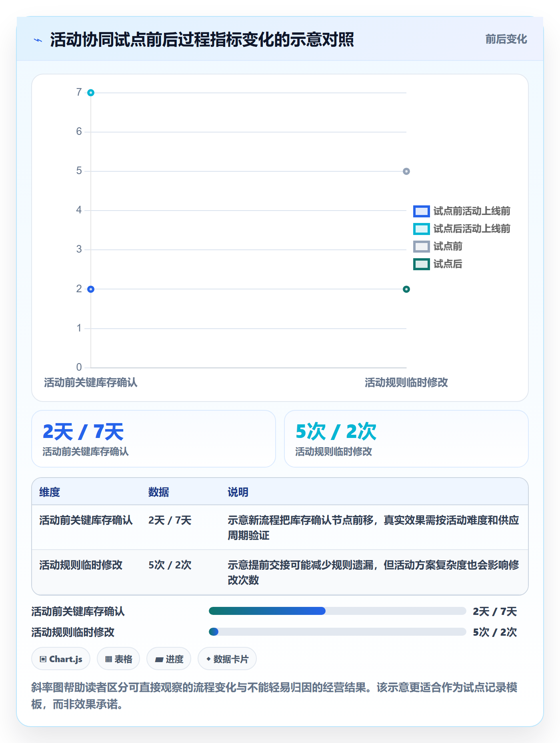The height and width of the screenshot is (743, 560).
Task: Click the 试点后活动上线前 legend label
Action: (x=472, y=229)
